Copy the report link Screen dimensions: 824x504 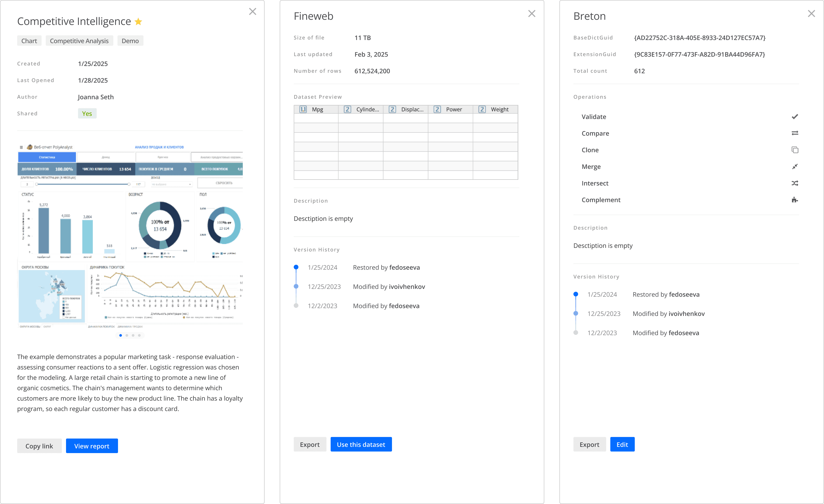point(39,446)
